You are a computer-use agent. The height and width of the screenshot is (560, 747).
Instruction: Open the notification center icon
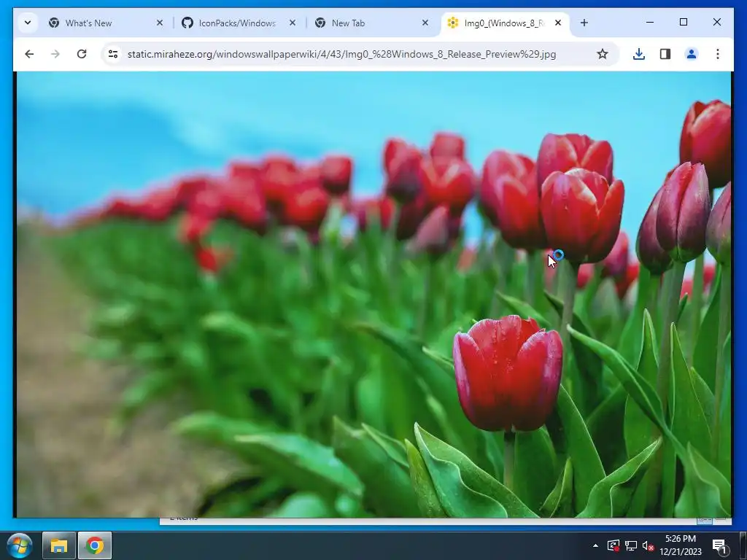719,546
